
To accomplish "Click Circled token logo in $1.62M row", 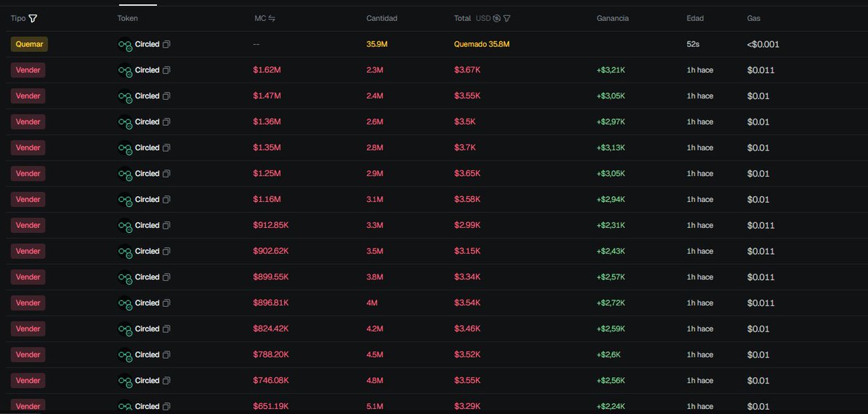I will coord(125,70).
